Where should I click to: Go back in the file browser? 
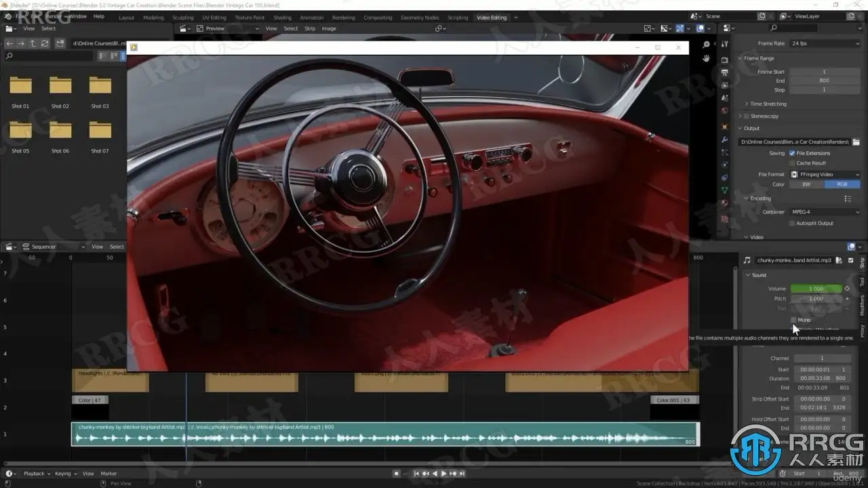[x=9, y=43]
